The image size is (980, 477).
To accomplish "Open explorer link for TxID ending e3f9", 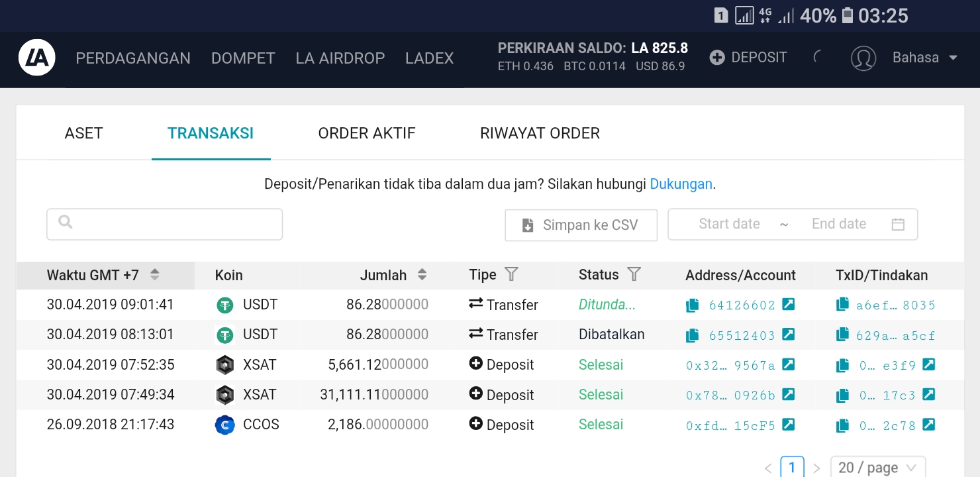I will tap(929, 364).
